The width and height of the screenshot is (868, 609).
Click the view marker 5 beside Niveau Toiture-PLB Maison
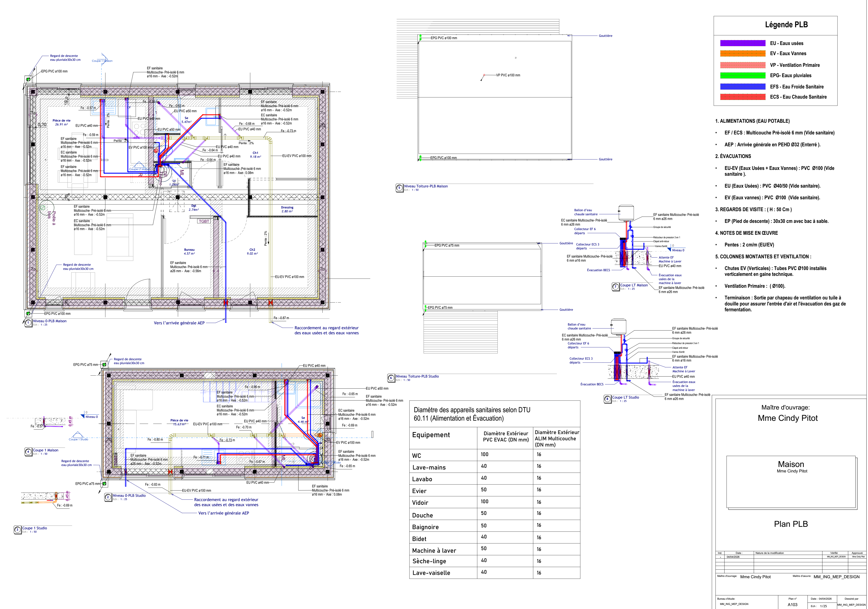399,188
